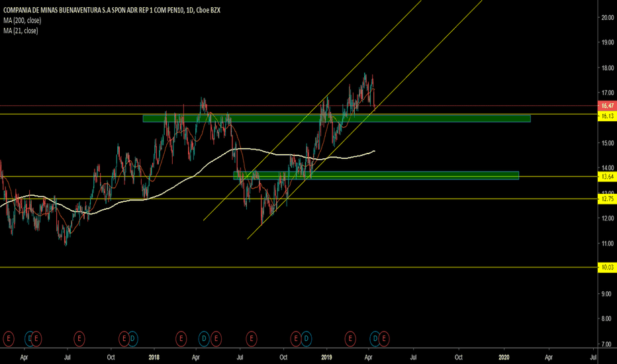
Task: Click the 7.00 price axis value
Action: 608,344
